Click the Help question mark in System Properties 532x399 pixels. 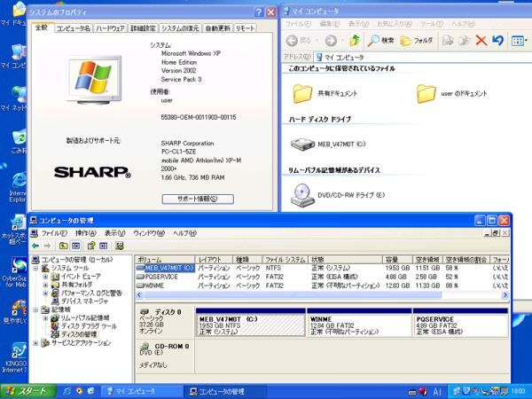259,12
